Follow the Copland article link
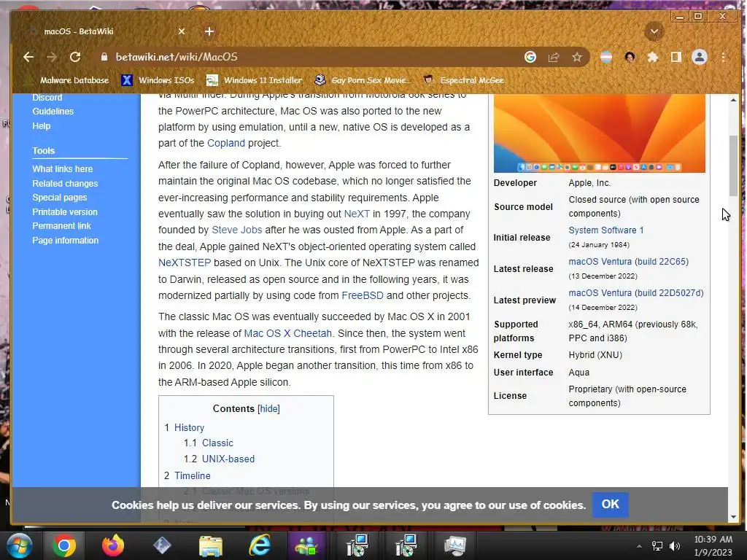The image size is (747, 560). (226, 143)
